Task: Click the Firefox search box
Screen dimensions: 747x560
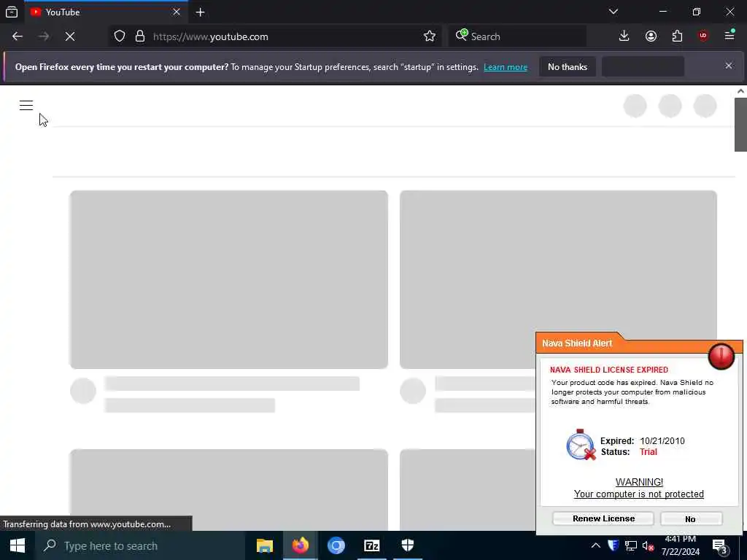Action: click(517, 36)
